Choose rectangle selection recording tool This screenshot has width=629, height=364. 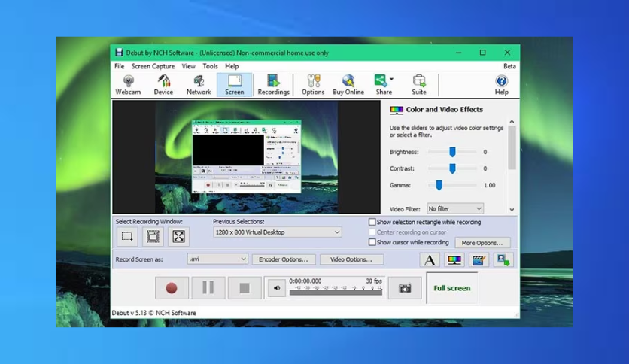coord(127,236)
